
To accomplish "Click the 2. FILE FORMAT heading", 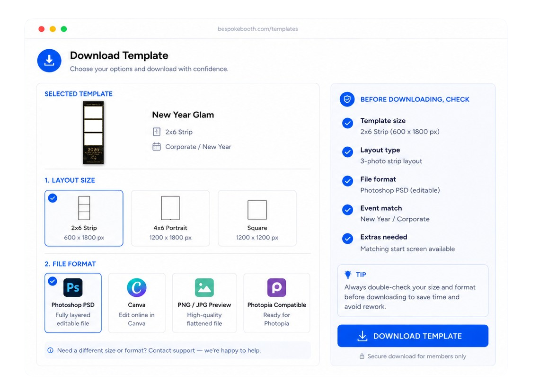I will point(70,264).
